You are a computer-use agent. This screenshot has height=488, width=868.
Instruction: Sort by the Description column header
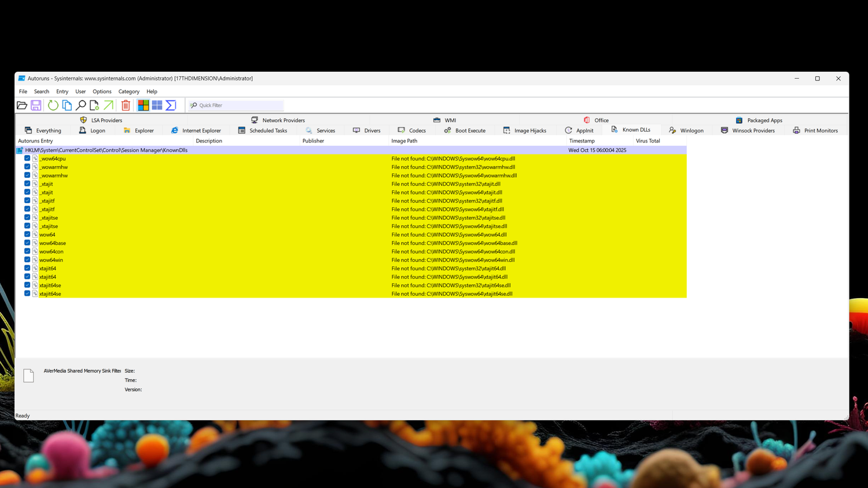point(247,141)
